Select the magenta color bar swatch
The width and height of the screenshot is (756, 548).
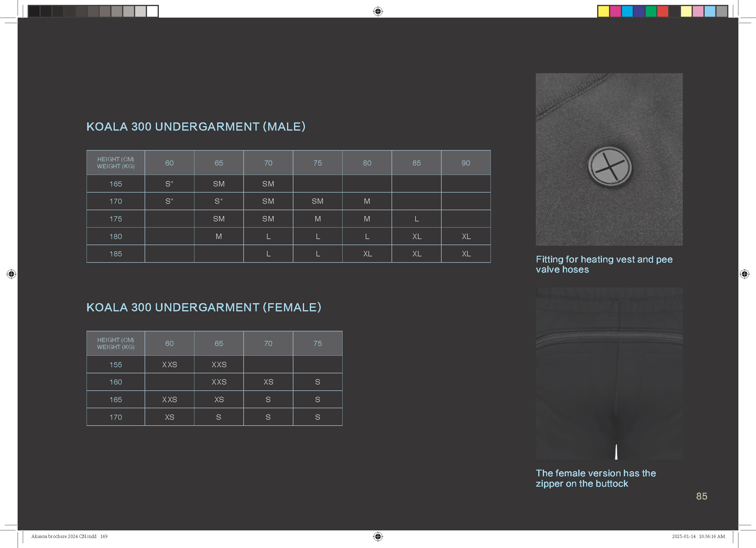click(x=615, y=11)
